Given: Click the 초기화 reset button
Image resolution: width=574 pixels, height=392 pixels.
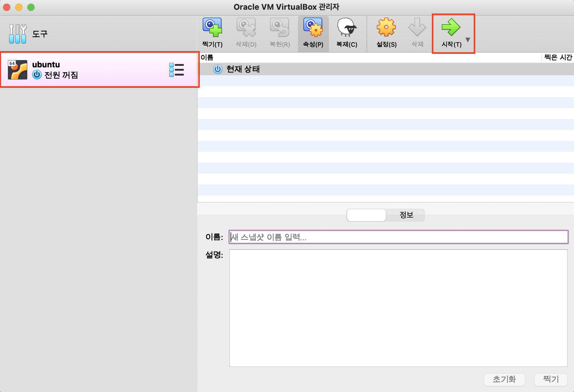Looking at the screenshot, I should pos(504,379).
